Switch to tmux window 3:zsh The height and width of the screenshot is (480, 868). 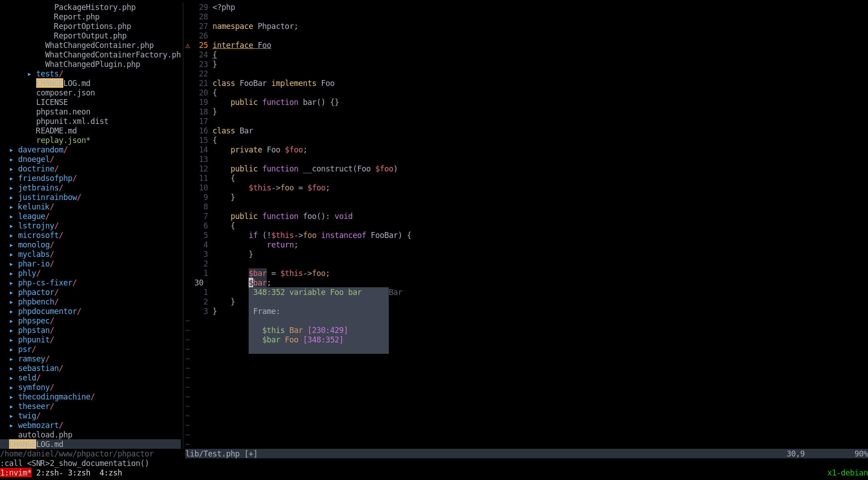pyautogui.click(x=79, y=473)
